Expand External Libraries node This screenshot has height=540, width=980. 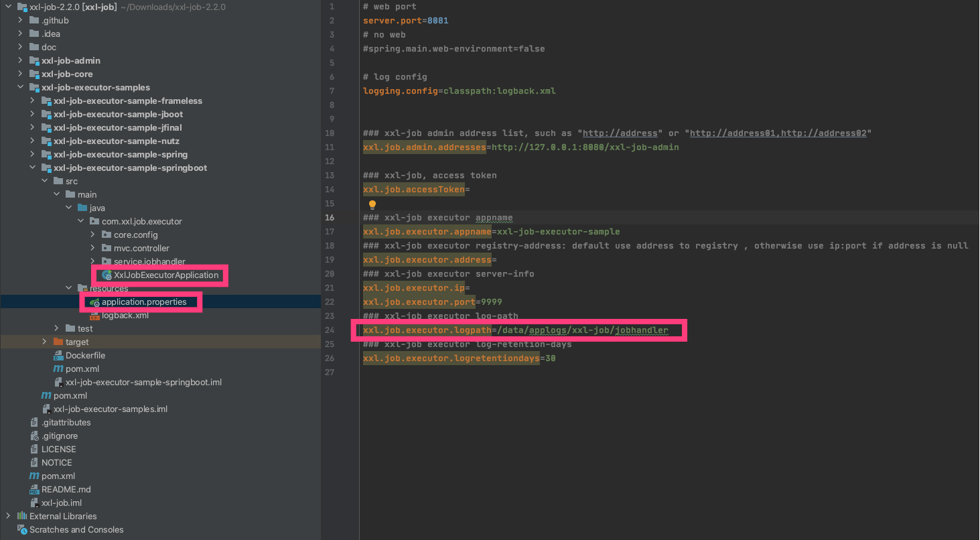(x=8, y=517)
